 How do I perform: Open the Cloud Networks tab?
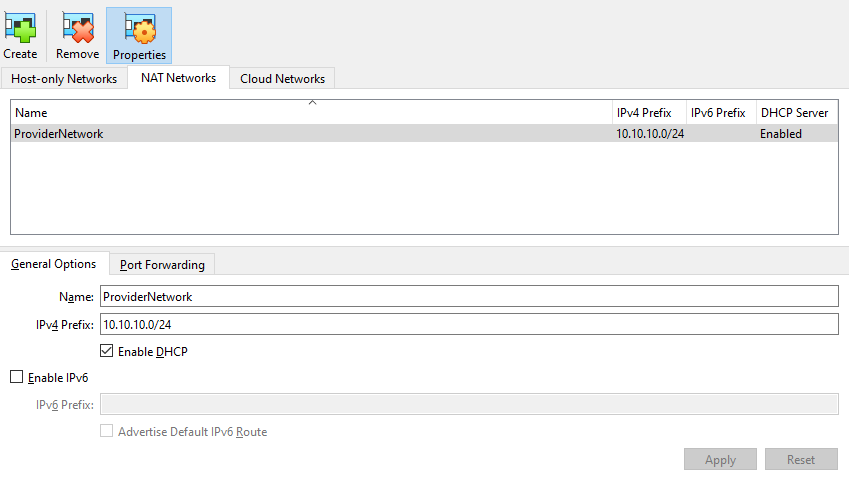coord(282,79)
